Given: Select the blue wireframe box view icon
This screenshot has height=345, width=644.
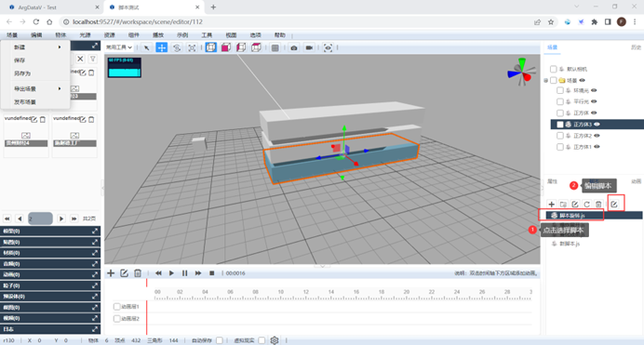Looking at the screenshot, I should (210, 47).
